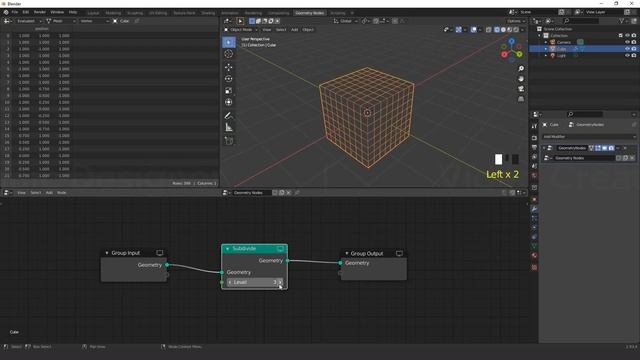
Task: Select the Measure tool
Action: click(x=229, y=128)
